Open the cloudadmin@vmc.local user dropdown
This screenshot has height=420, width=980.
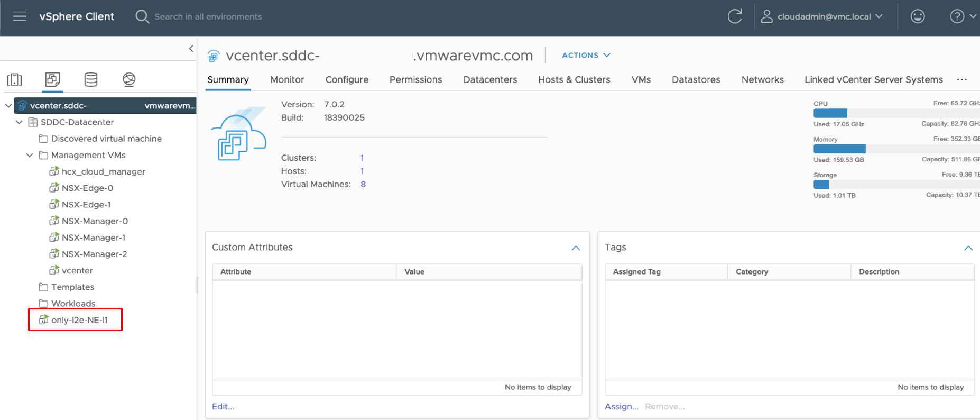[830, 16]
